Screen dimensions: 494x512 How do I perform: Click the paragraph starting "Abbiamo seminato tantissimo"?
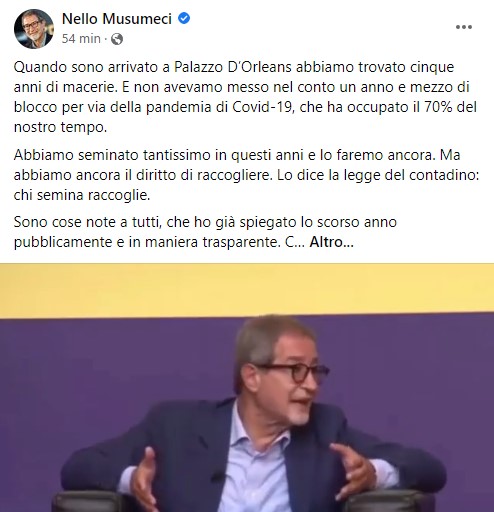tap(246, 175)
